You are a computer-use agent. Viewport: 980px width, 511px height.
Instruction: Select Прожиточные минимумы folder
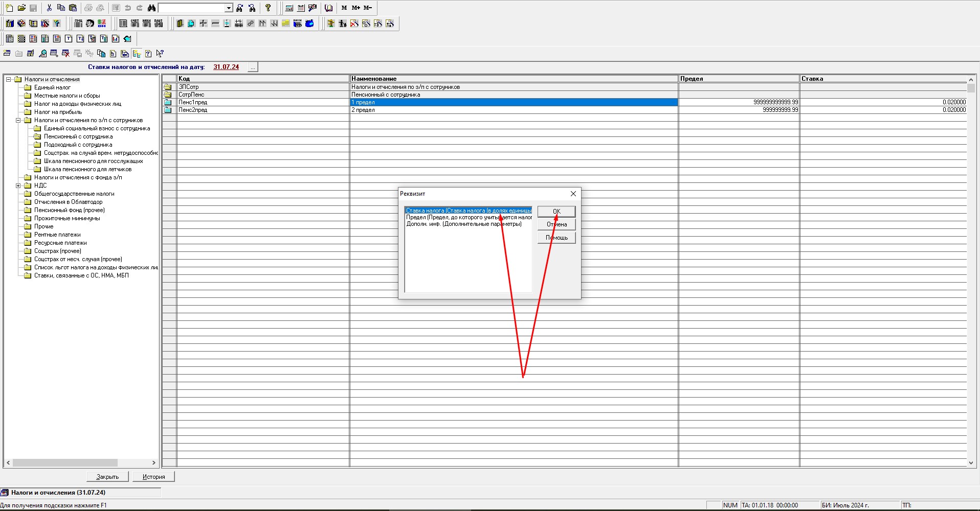(x=67, y=218)
